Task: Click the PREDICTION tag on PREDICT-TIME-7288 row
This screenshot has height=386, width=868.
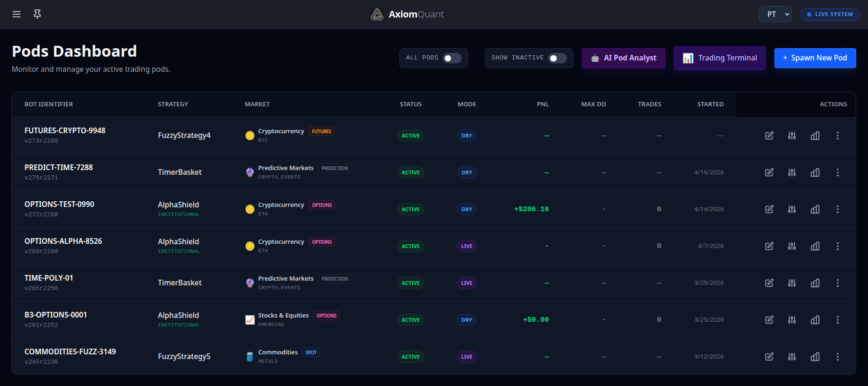Action: [335, 168]
